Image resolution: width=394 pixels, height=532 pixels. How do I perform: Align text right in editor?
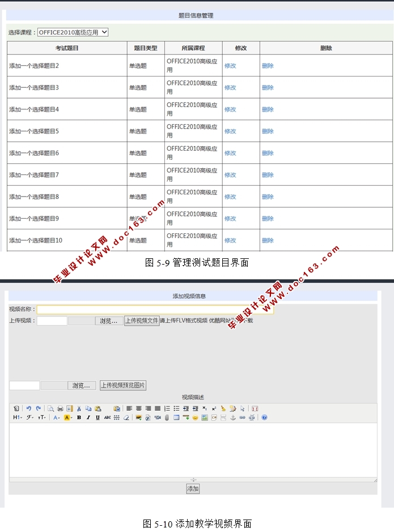tap(148, 408)
